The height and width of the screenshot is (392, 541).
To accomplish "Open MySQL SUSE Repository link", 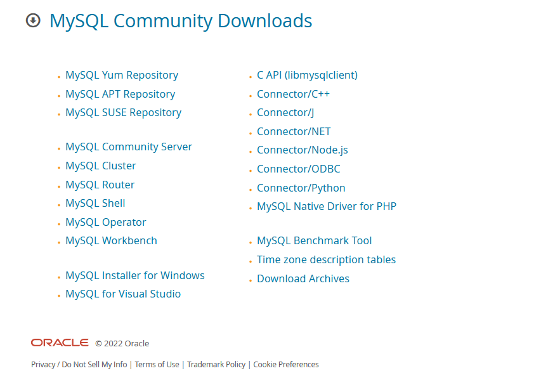I will point(124,112).
